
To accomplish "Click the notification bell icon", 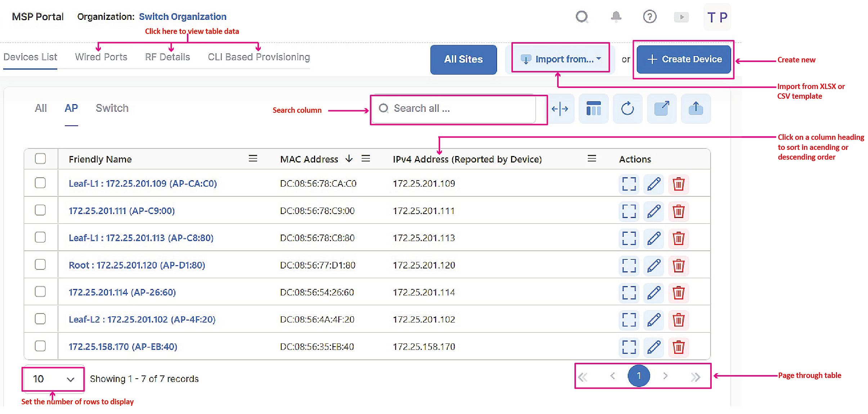I will coord(616,17).
